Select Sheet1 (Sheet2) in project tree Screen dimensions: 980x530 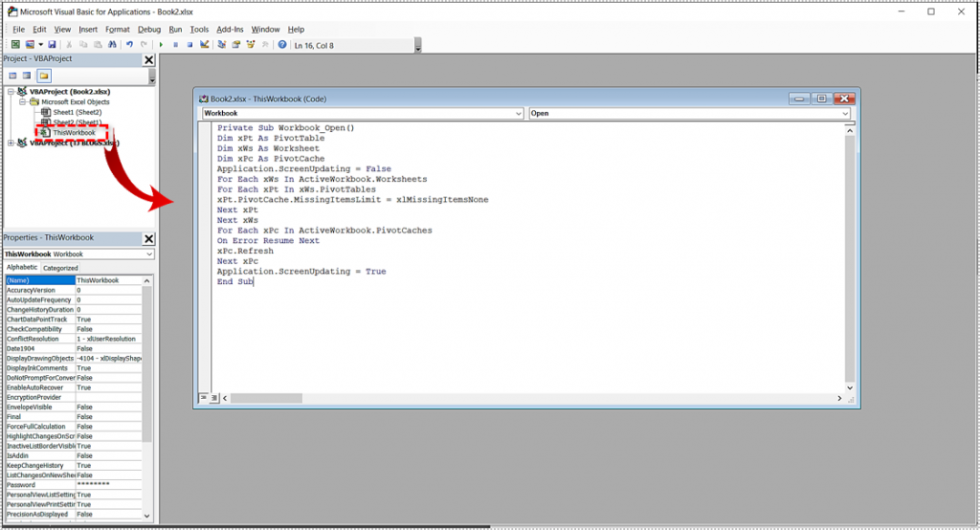tap(77, 113)
